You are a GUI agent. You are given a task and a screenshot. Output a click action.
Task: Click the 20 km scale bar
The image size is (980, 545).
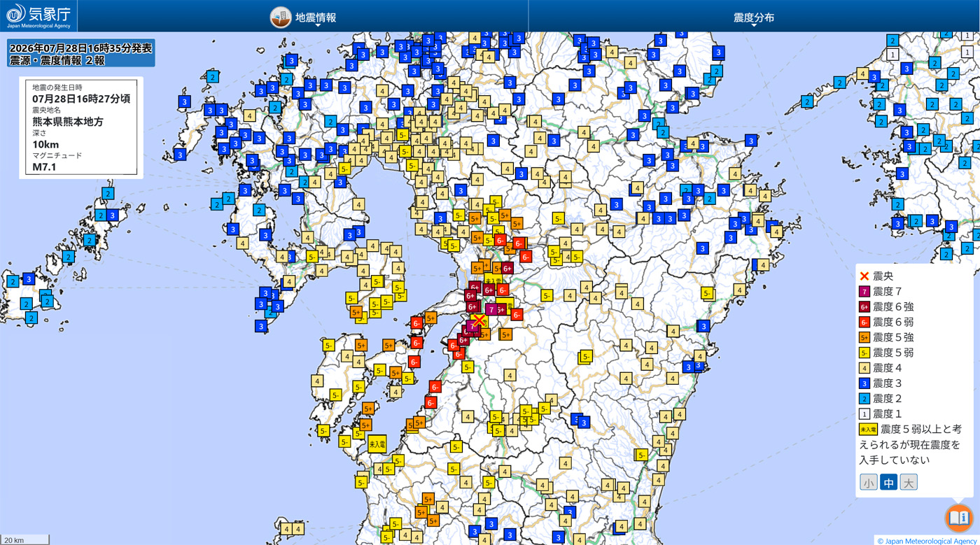coord(24,539)
